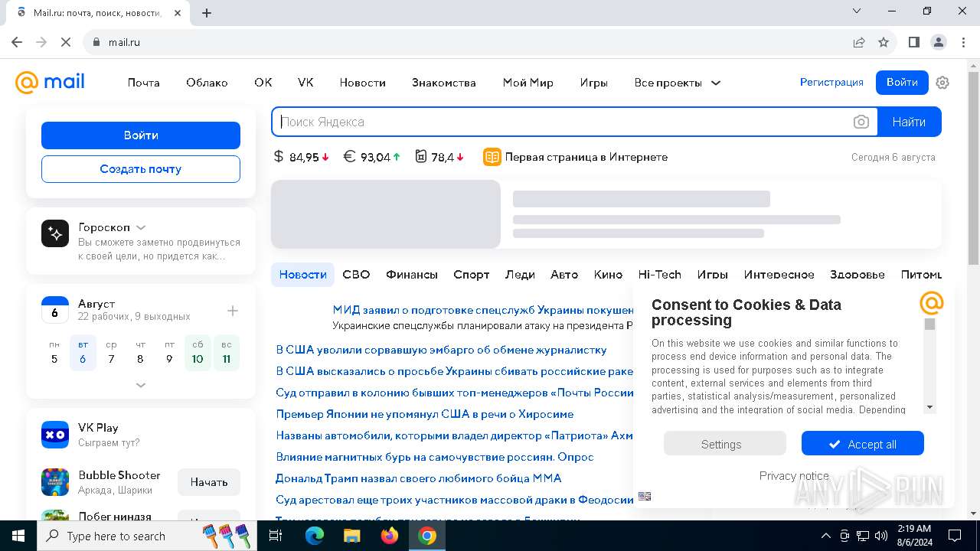Viewport: 980px width, 551px height.
Task: Open the Игры navigation link
Action: 594,83
